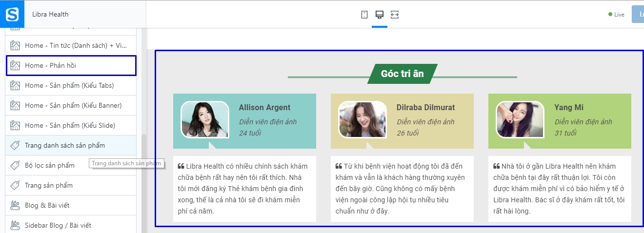The height and width of the screenshot is (233, 644).
Task: Switch to full-width preview icon
Action: pyautogui.click(x=394, y=15)
